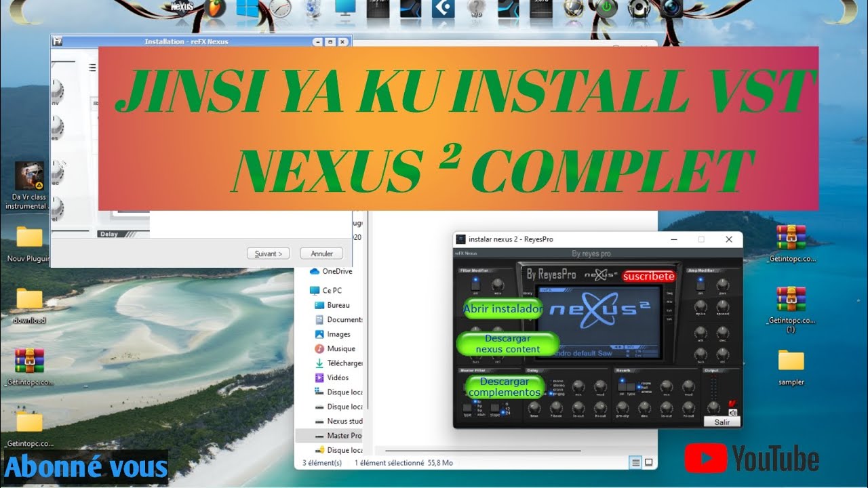
Task: Click the Explorer horizontal scrollbar
Action: 482,450
